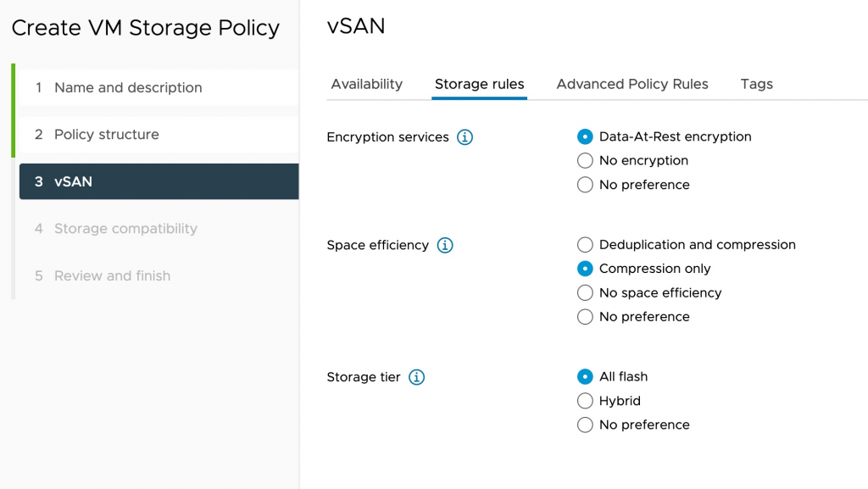The height and width of the screenshot is (489, 868).
Task: Go to step 2 Policy structure
Action: pos(106,135)
